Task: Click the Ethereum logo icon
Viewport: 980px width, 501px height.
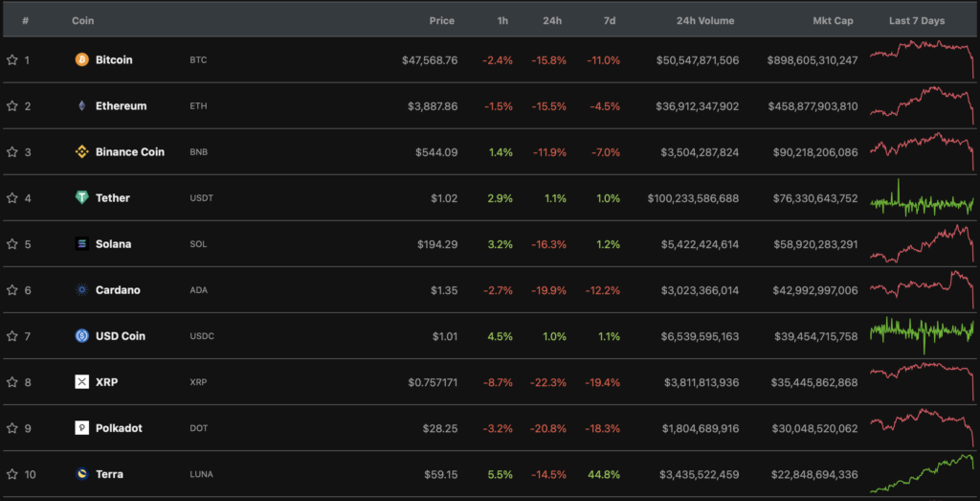Action: coord(82,106)
